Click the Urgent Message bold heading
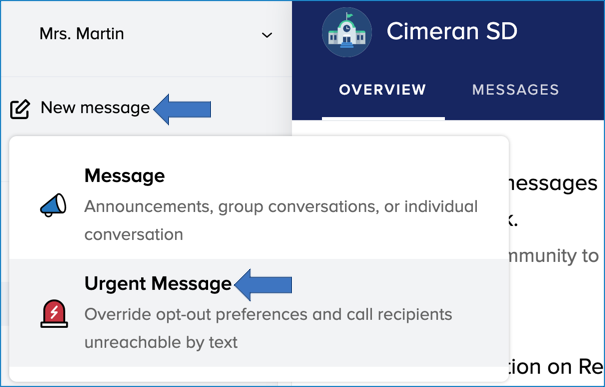This screenshot has width=605, height=387. 158,284
